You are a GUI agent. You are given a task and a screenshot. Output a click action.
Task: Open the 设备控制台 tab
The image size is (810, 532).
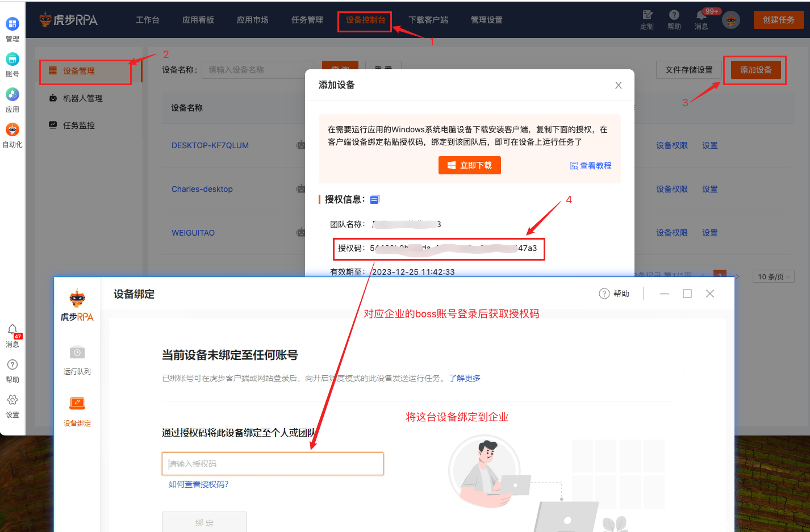coord(365,20)
